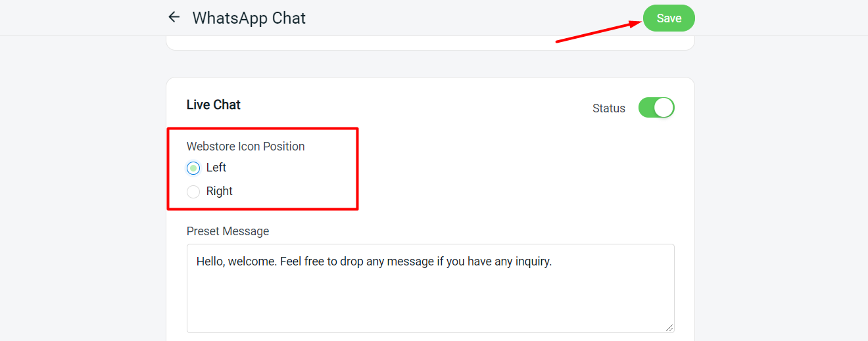
Task: Click the word "Hello" in the message
Action: click(x=210, y=261)
